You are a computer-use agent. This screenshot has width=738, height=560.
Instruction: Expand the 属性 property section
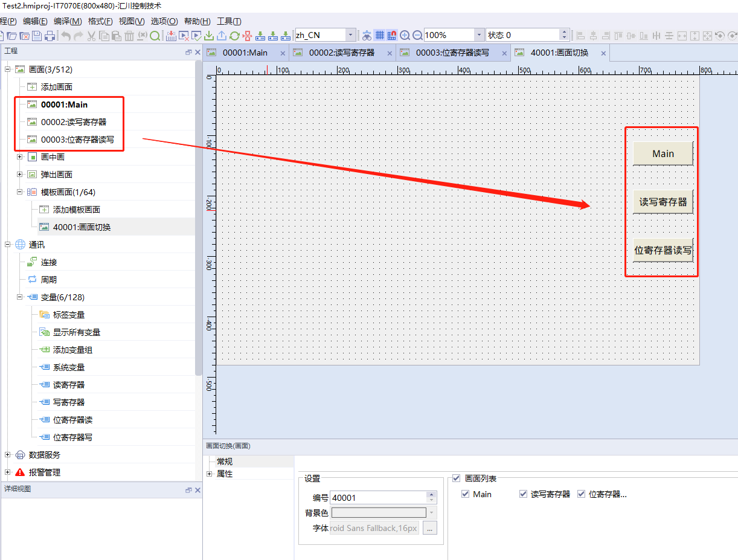coord(210,474)
